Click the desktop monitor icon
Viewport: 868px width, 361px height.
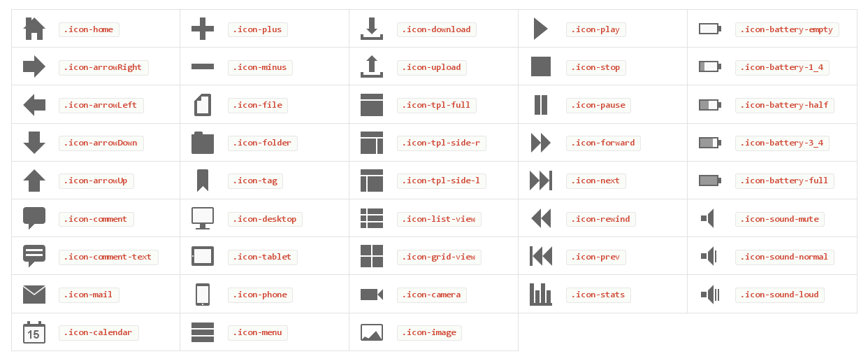pyautogui.click(x=203, y=218)
